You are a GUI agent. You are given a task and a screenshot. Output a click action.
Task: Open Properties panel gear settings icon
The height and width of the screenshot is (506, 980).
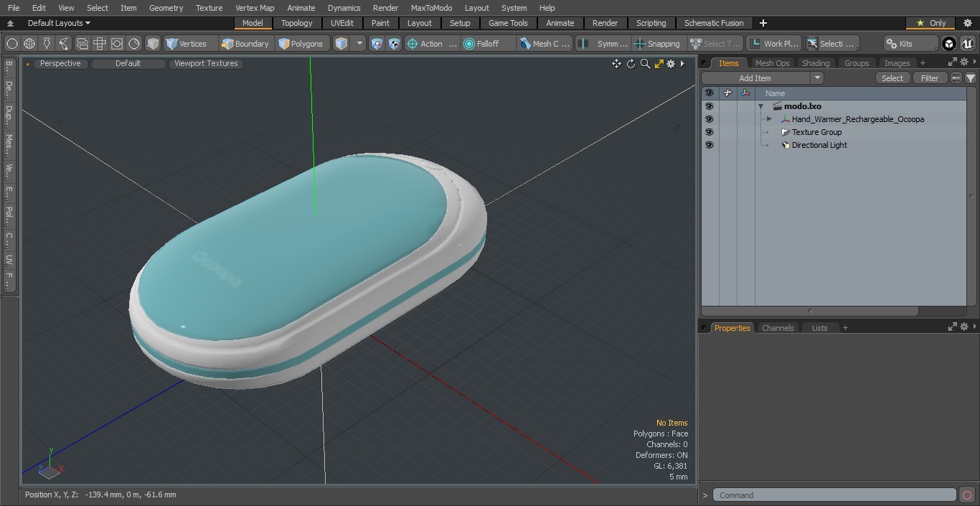(x=964, y=327)
